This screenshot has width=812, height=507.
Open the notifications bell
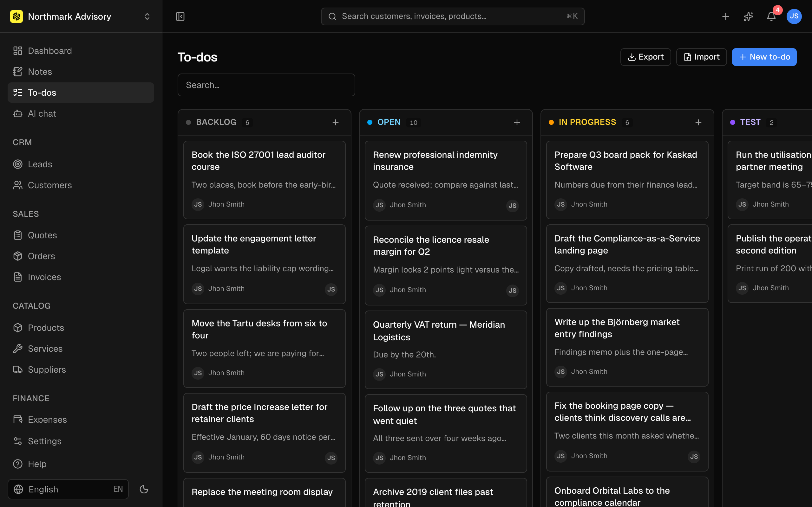tap(771, 16)
